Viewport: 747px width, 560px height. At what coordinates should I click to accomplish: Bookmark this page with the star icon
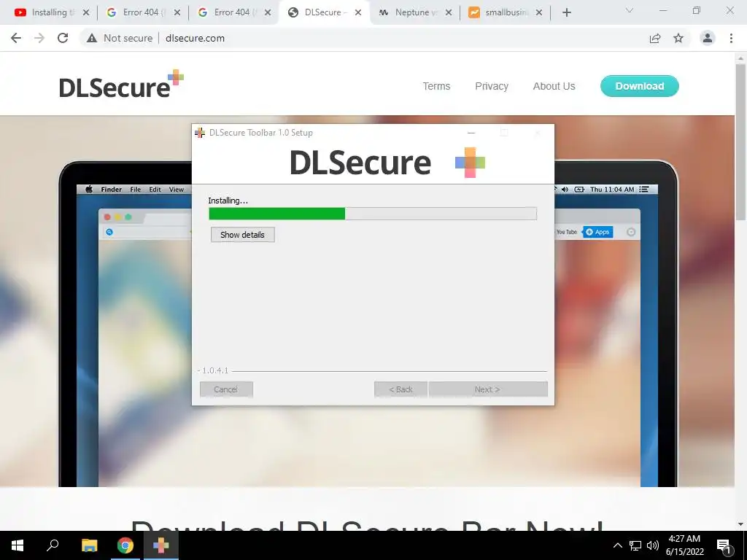678,38
